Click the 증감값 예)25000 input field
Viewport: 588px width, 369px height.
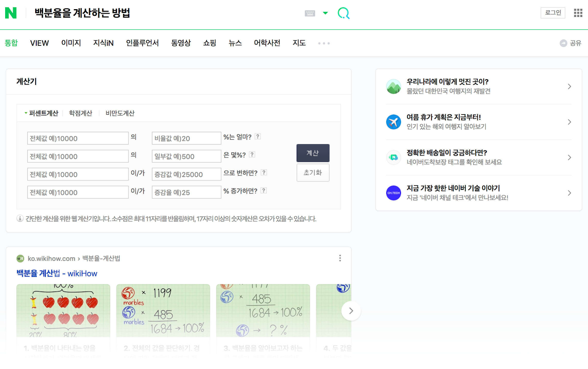click(x=186, y=174)
